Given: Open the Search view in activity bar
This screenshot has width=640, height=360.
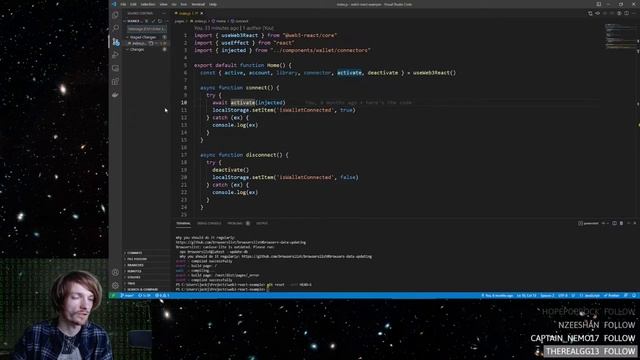Looking at the screenshot, I should point(116,28).
